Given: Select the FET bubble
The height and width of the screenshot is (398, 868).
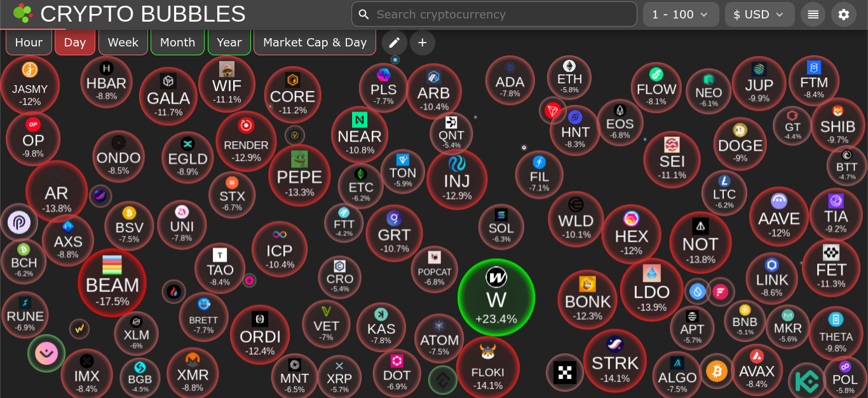Looking at the screenshot, I should click(831, 268).
